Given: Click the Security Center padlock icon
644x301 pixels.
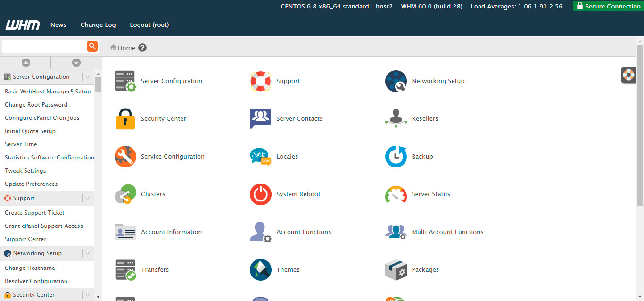Looking at the screenshot, I should (x=125, y=119).
